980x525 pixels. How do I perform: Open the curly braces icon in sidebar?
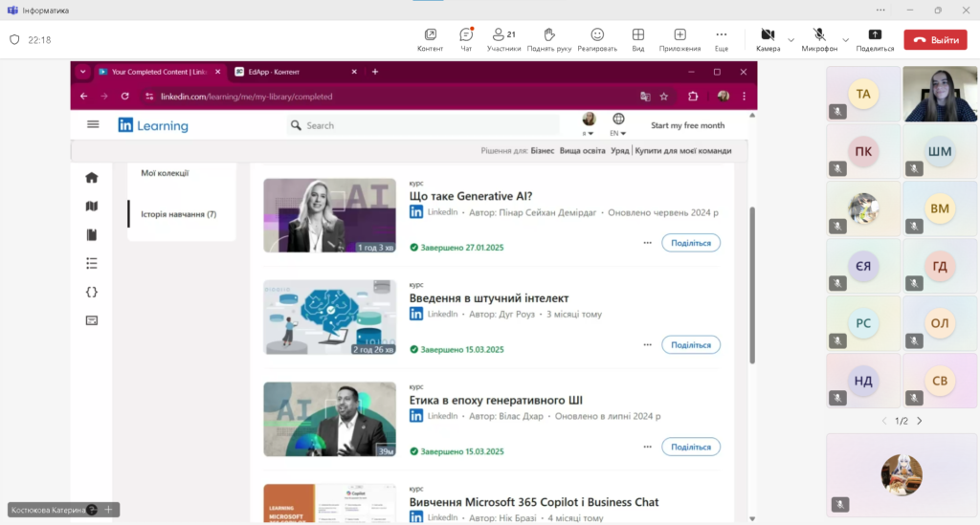click(x=92, y=293)
